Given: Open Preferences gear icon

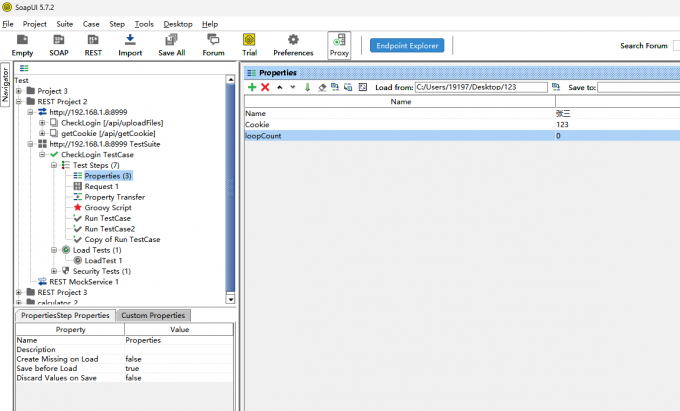Looking at the screenshot, I should [293, 45].
